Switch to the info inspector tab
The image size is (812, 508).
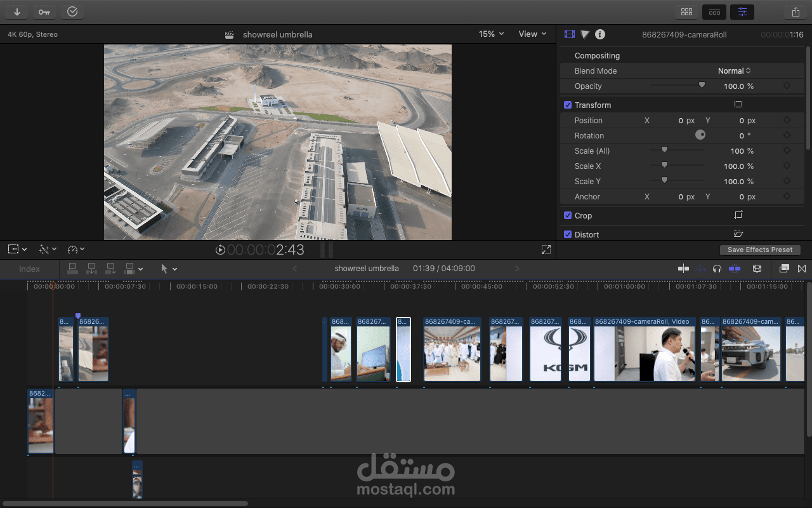(599, 34)
